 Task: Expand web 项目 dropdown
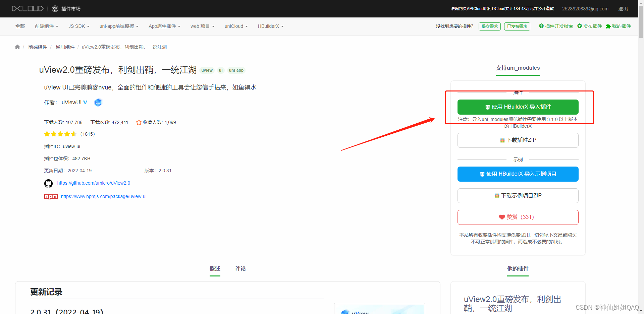click(x=202, y=26)
